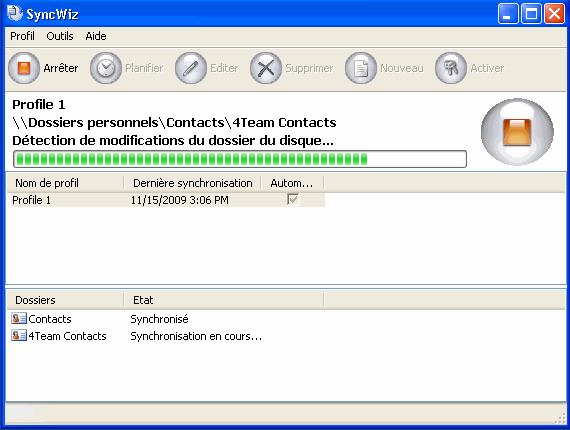Click the Arrêter text label
The image size is (570, 430).
pos(61,68)
